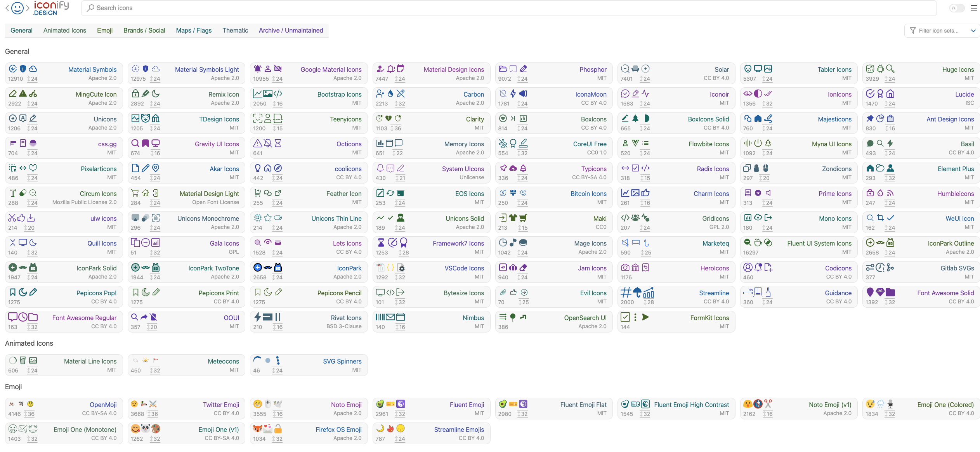Image resolution: width=980 pixels, height=452 pixels.
Task: Open the Archive / Unmaintained tab
Action: [291, 30]
